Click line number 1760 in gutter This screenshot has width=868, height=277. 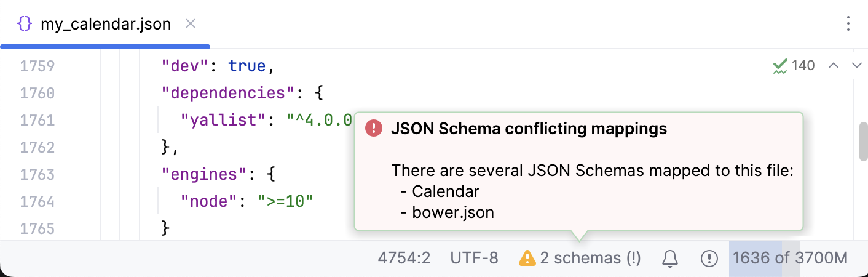pos(37,93)
